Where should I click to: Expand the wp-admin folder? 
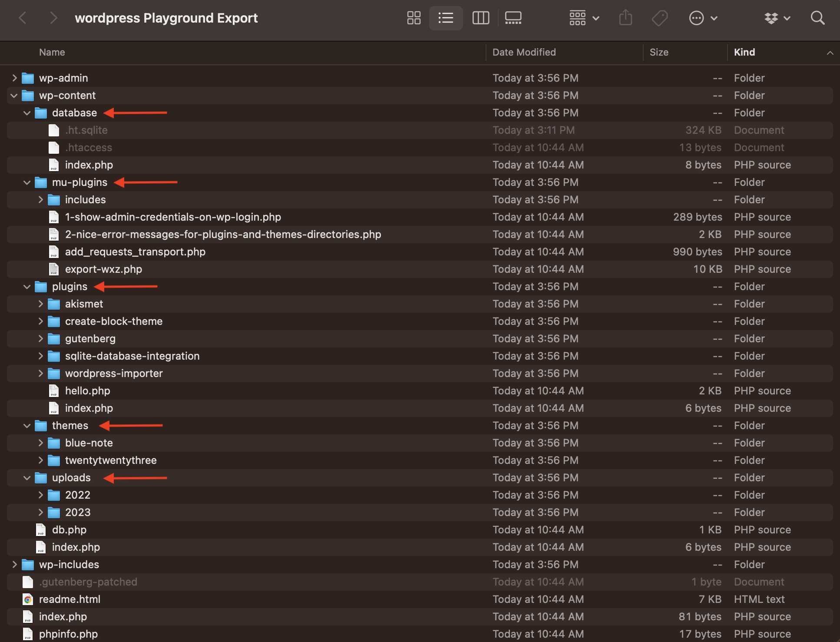click(14, 78)
